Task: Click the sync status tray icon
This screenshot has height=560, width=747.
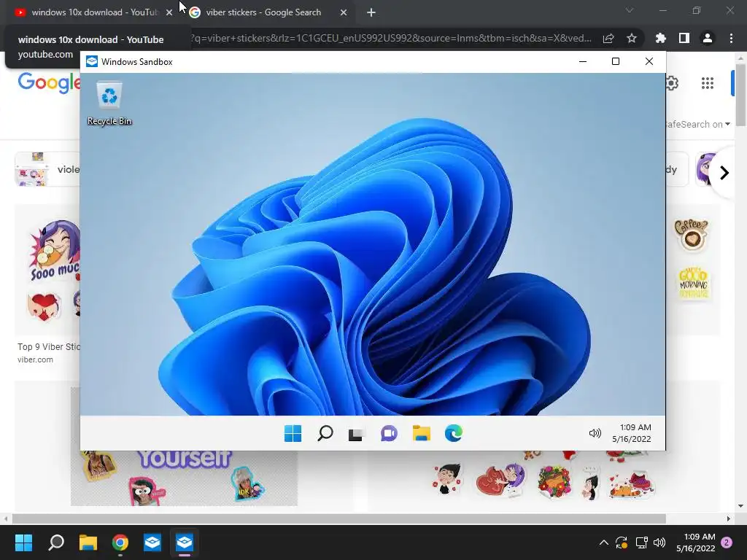Action: (x=622, y=542)
